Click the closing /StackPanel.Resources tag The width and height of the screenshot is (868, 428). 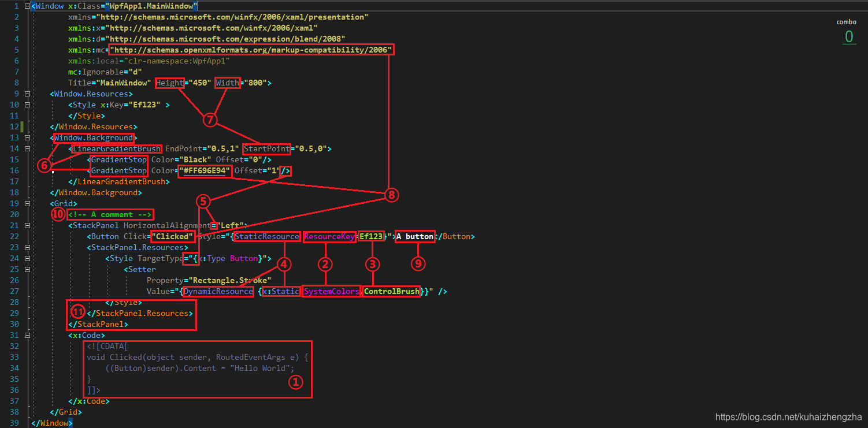pyautogui.click(x=140, y=314)
